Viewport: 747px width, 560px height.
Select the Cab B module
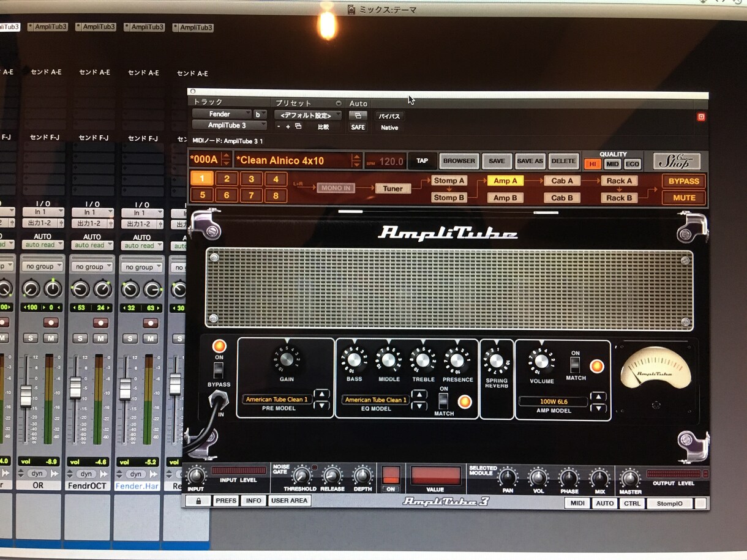tap(562, 198)
